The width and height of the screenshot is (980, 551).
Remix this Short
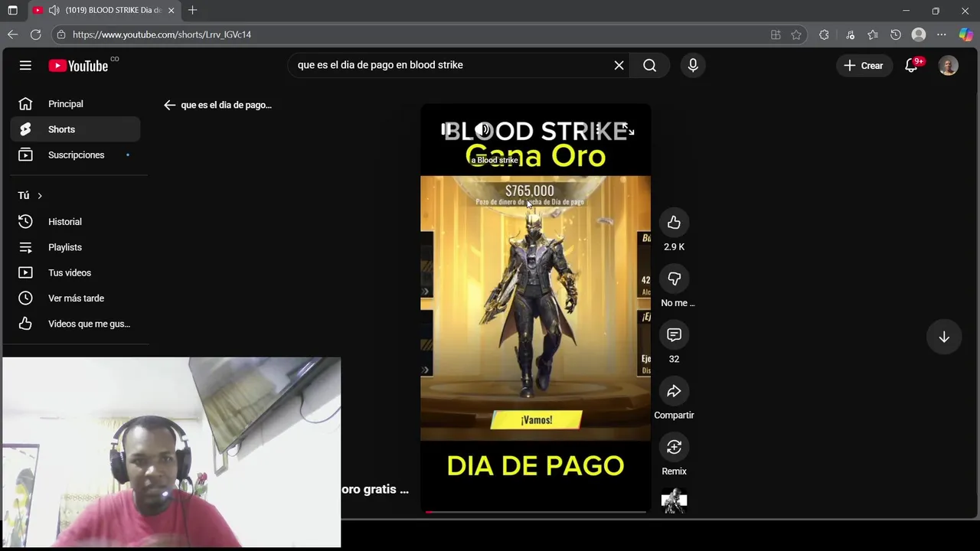pos(674,447)
